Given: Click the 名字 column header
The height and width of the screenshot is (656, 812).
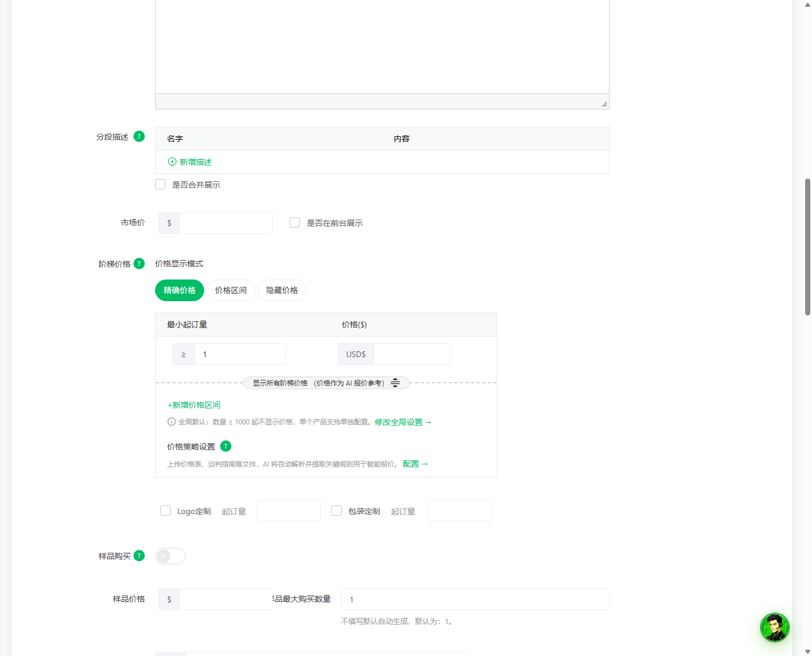Looking at the screenshot, I should 175,139.
